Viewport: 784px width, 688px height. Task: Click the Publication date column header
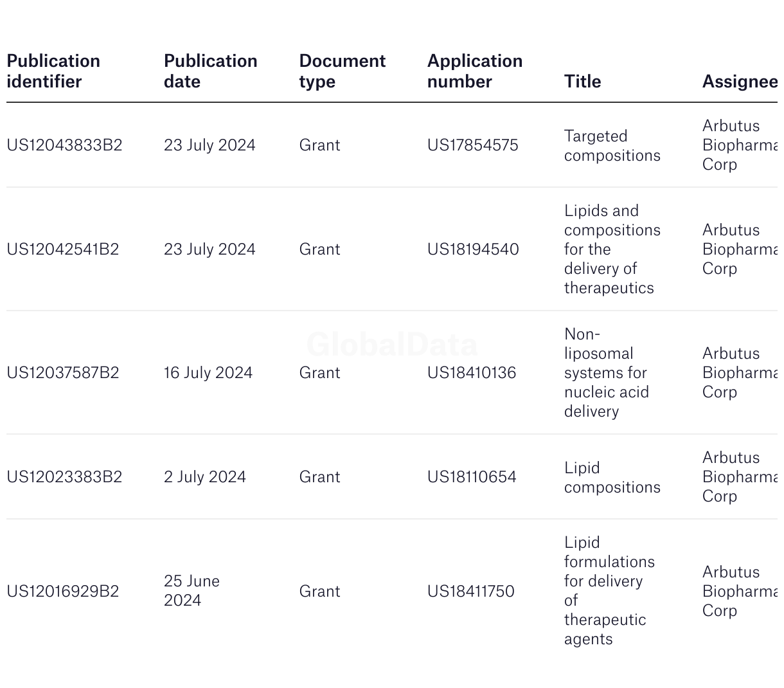tap(211, 71)
